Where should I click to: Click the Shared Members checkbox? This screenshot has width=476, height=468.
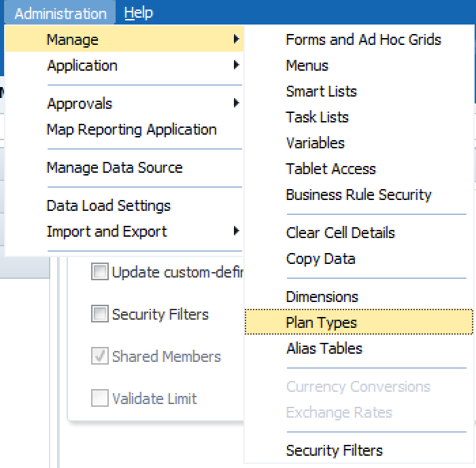pyautogui.click(x=100, y=356)
